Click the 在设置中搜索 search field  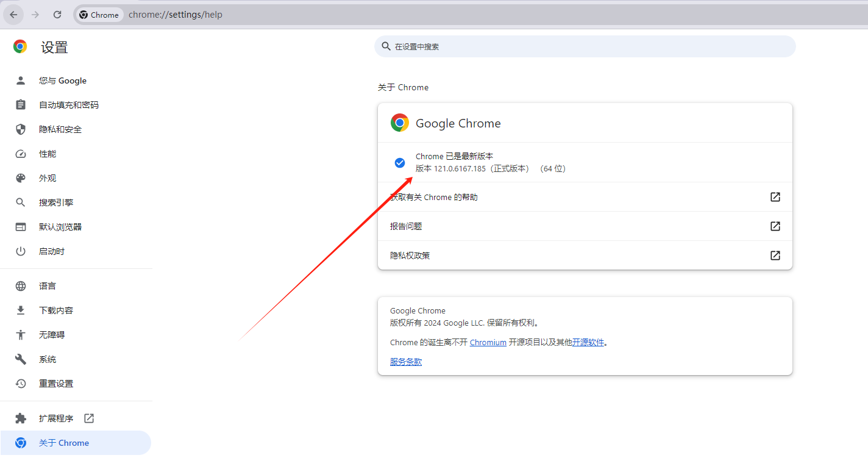pyautogui.click(x=585, y=46)
